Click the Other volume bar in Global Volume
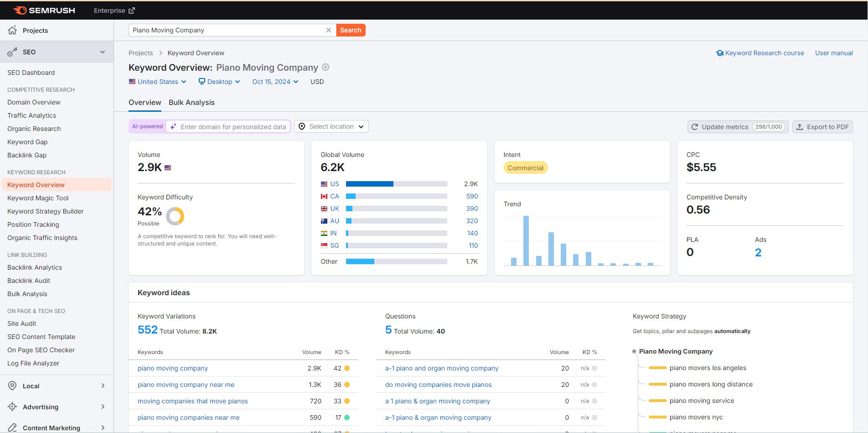 coord(396,261)
